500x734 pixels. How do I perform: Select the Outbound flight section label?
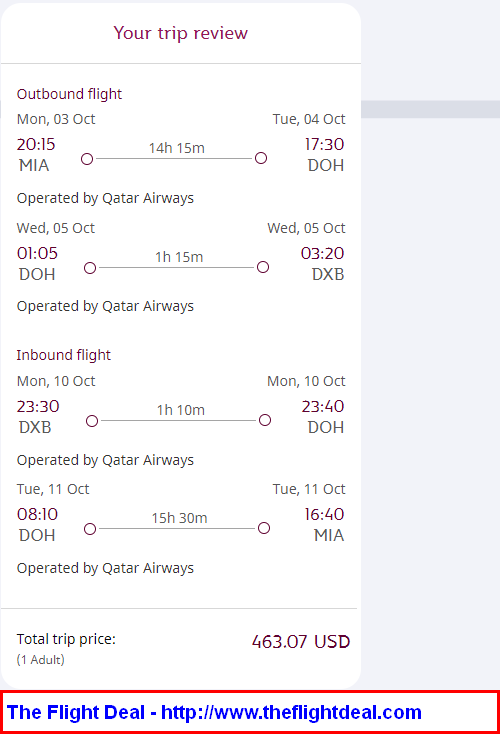(69, 94)
